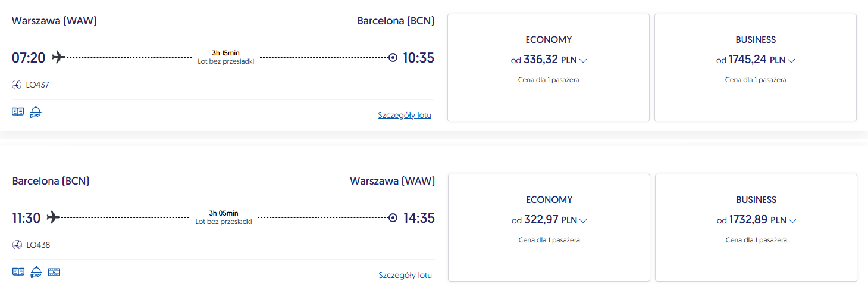Click the arrival target icon at 10:35

click(393, 58)
